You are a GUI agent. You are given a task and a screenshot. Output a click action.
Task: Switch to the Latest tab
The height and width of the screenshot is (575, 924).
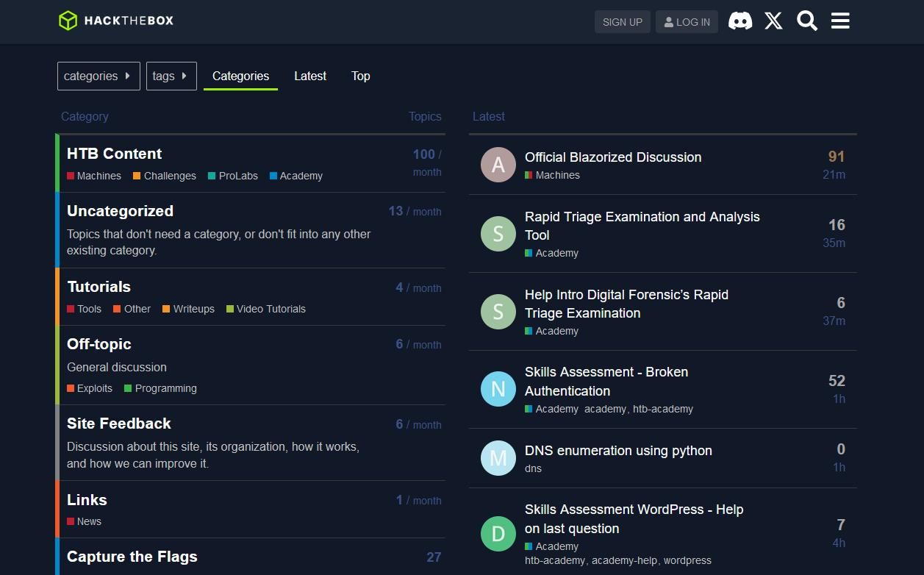309,76
